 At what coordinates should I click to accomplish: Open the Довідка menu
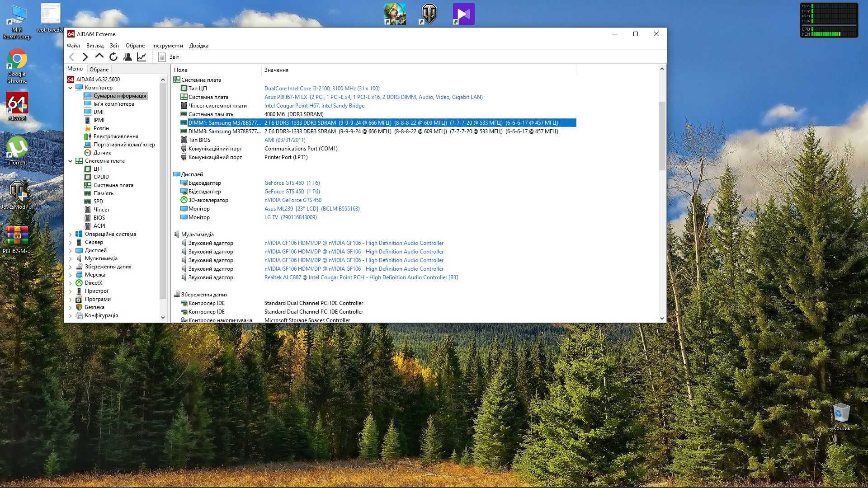(199, 46)
